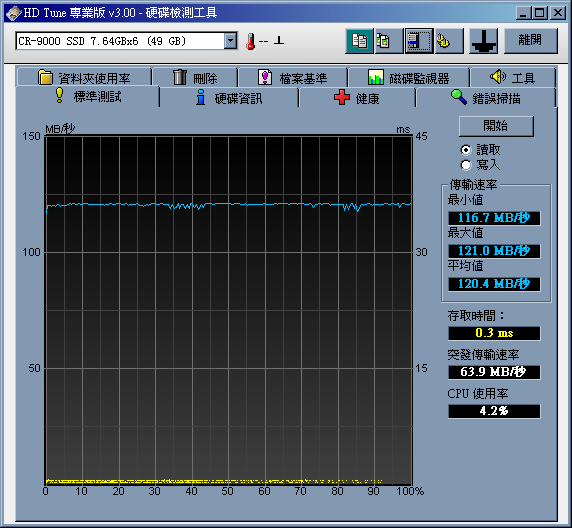Select the 寫入 write radio button
This screenshot has width=572, height=528.
point(466,165)
